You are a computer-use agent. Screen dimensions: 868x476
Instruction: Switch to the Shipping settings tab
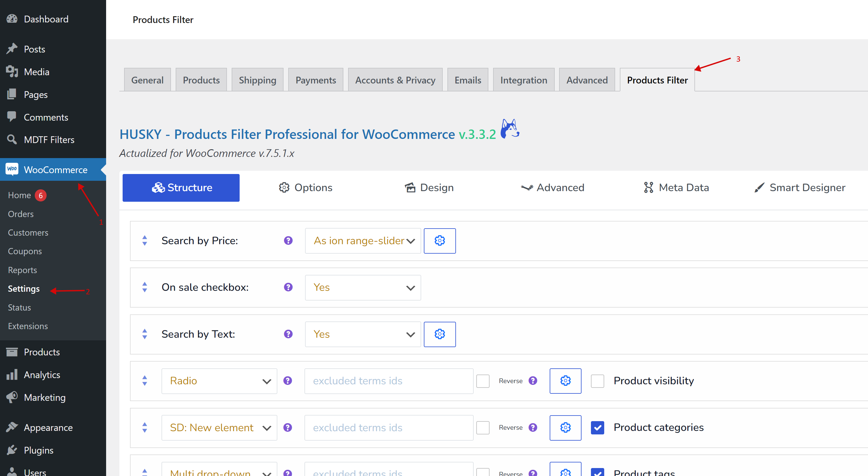coord(257,80)
